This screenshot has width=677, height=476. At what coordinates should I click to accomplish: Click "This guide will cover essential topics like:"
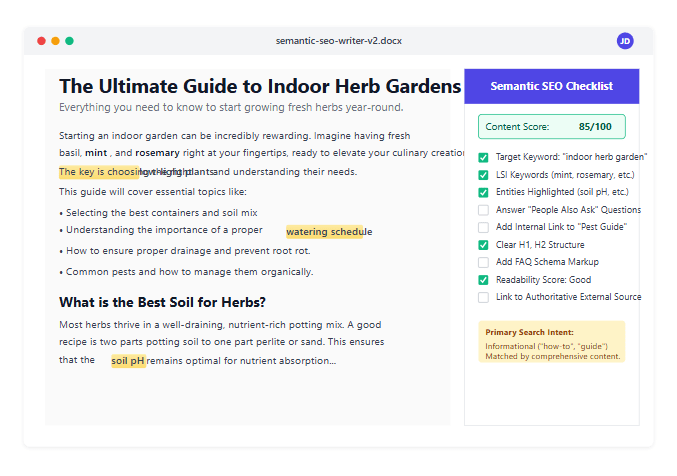click(153, 192)
